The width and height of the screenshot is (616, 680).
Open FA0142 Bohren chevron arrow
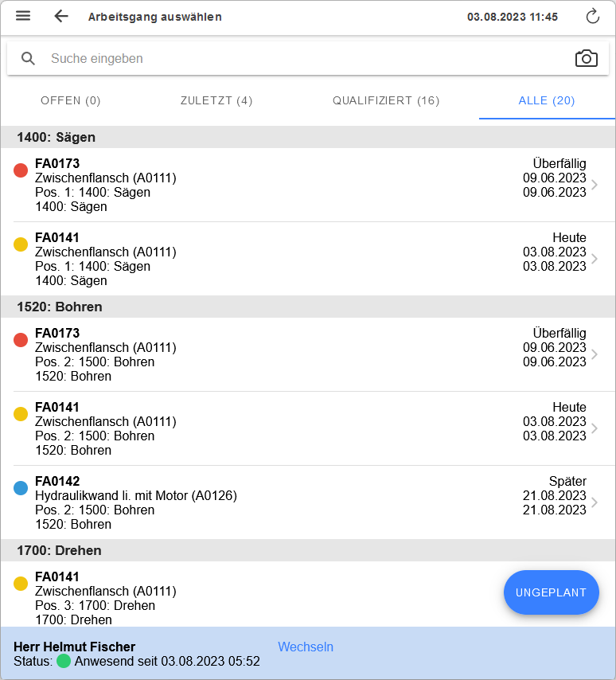coord(595,502)
